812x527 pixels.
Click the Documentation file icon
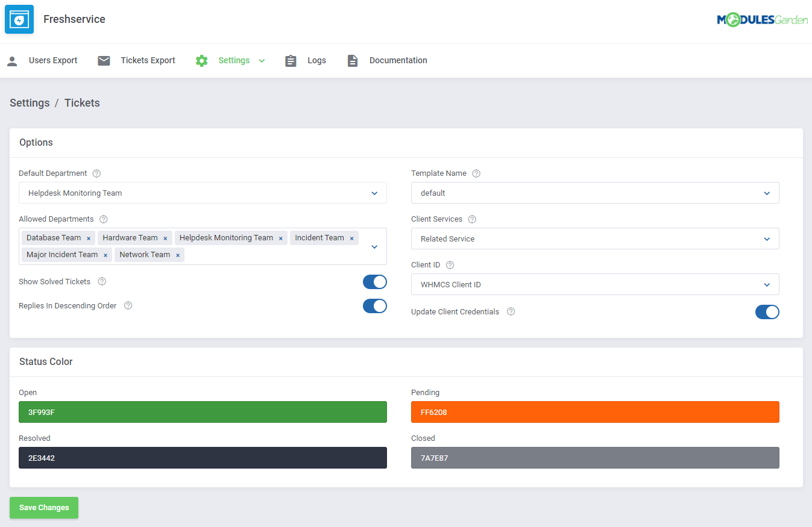point(353,61)
